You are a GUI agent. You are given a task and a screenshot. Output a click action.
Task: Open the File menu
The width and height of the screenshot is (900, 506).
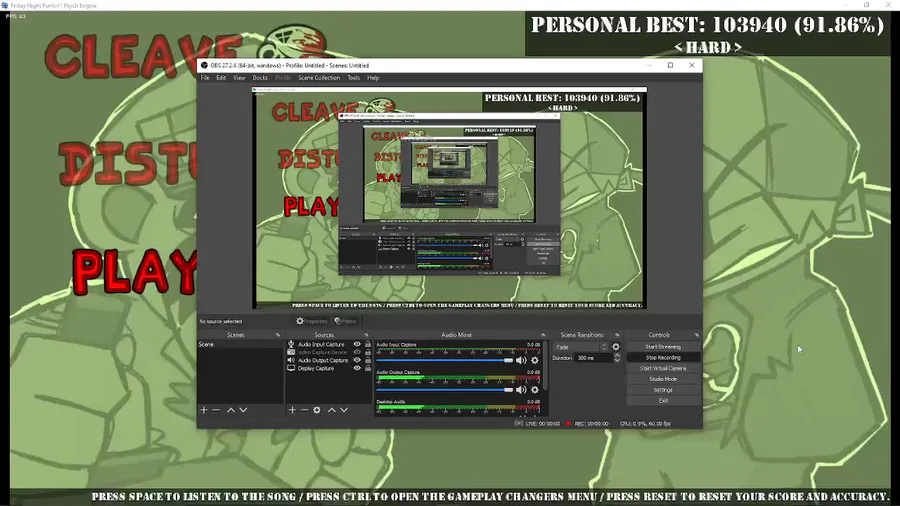[205, 77]
